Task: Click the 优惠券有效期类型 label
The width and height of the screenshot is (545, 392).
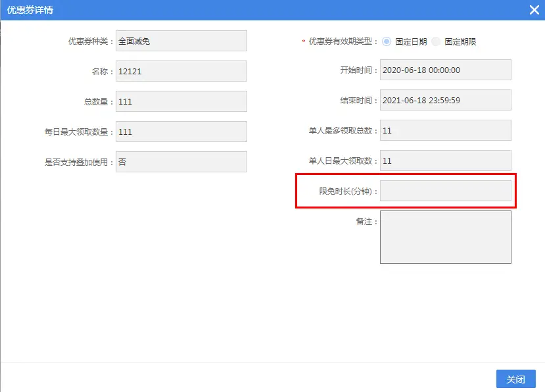Action: 343,41
